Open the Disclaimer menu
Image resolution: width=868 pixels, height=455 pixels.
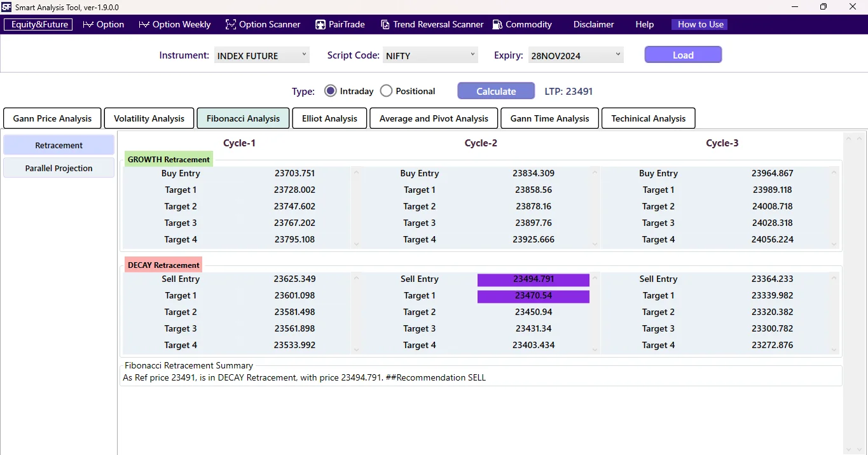click(x=593, y=24)
